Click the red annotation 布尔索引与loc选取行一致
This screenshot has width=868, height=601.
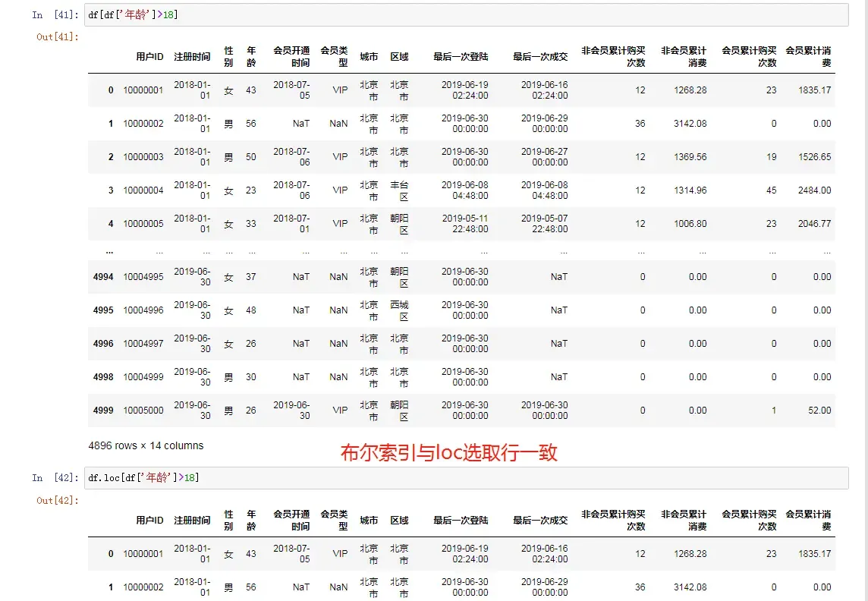(448, 453)
